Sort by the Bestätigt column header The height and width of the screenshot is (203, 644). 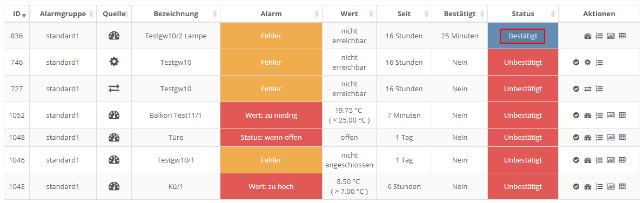coord(460,14)
